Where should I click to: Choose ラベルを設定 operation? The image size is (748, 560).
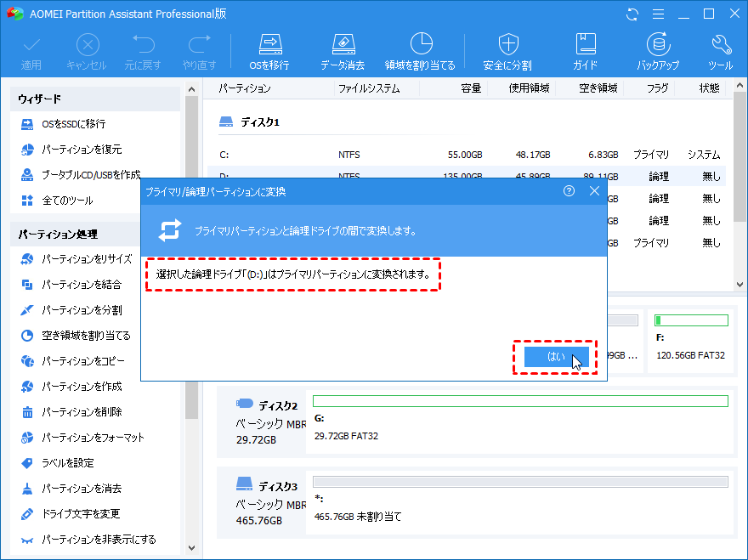(x=67, y=463)
